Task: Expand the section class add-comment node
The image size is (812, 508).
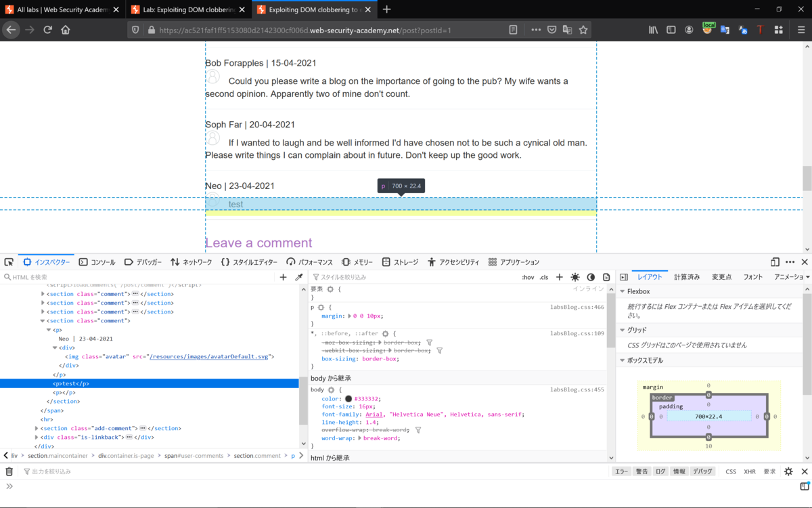Action: (x=37, y=428)
